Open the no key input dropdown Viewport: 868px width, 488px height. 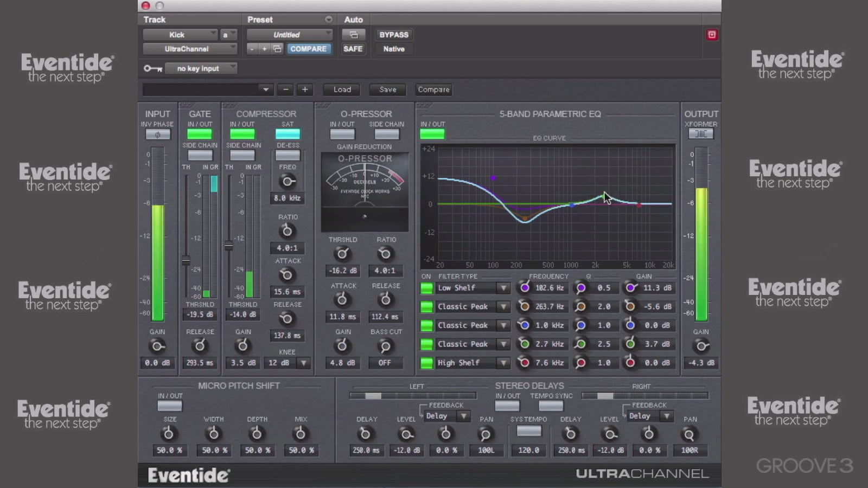[201, 68]
